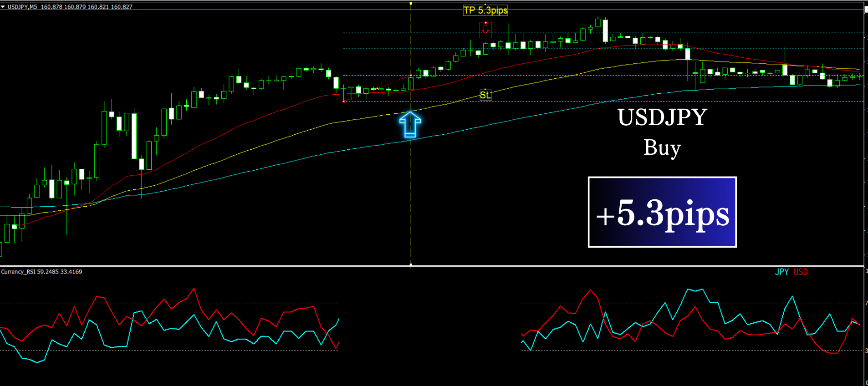The image size is (868, 386).
Task: Click the large USDJPY text label
Action: pyautogui.click(x=662, y=117)
